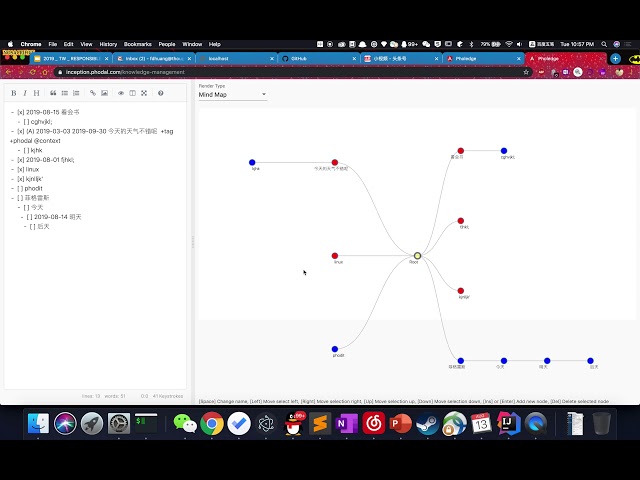The width and height of the screenshot is (640, 480).
Task: Open the Bookmarks menu
Action: tap(138, 44)
